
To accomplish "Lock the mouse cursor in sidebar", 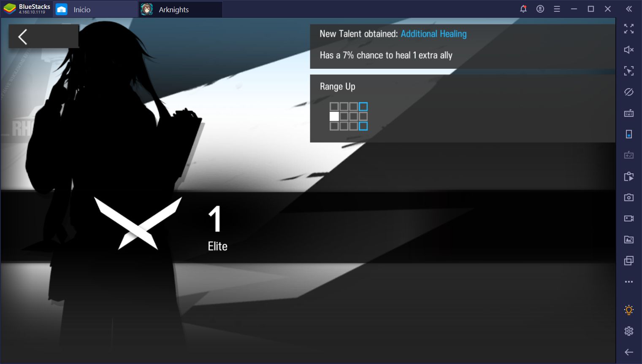I will (x=629, y=71).
